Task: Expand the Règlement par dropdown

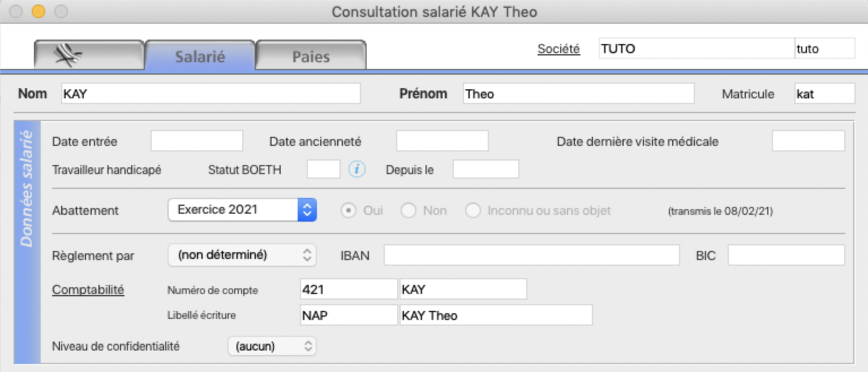Action: coord(242,255)
